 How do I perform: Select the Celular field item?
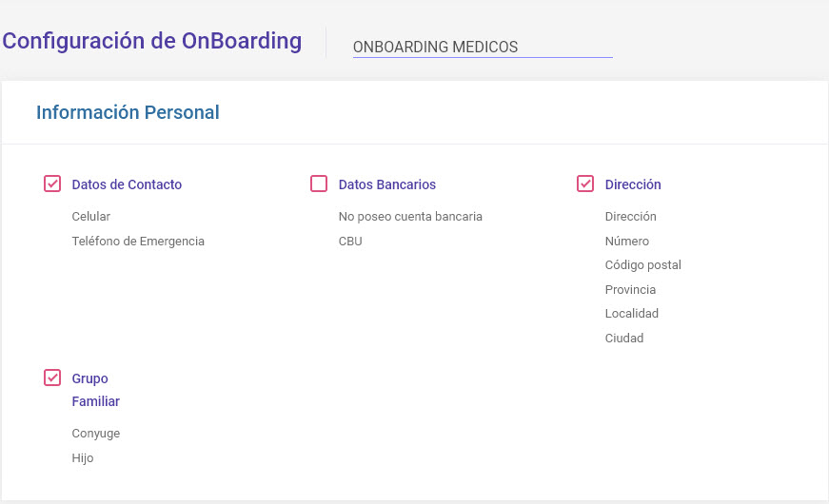pyautogui.click(x=91, y=217)
